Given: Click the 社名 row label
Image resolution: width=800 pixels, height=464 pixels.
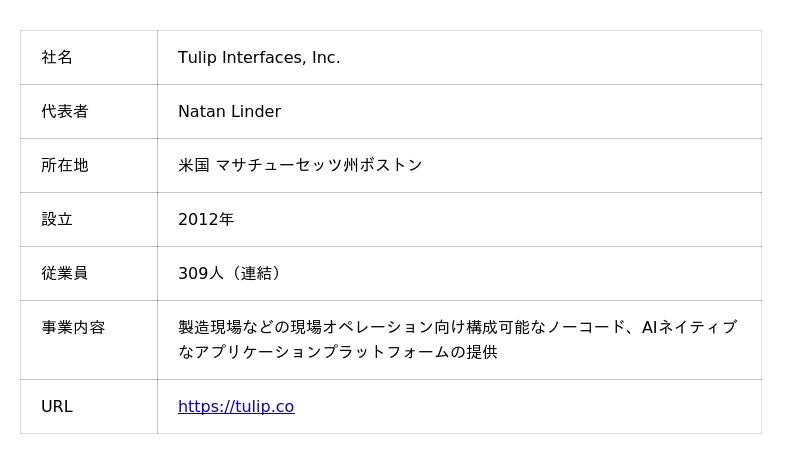Looking at the screenshot, I should tap(57, 58).
